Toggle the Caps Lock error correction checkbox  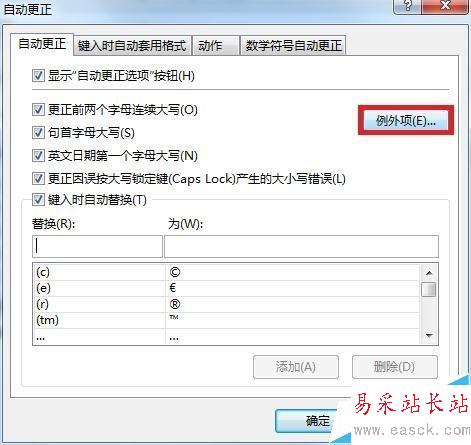click(38, 178)
